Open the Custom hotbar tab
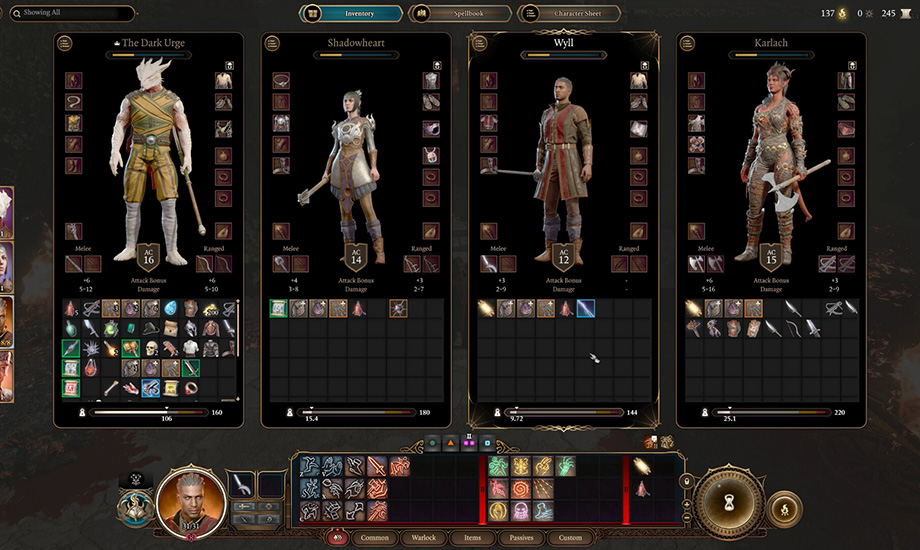Screen dimensions: 920x550 click(x=570, y=537)
